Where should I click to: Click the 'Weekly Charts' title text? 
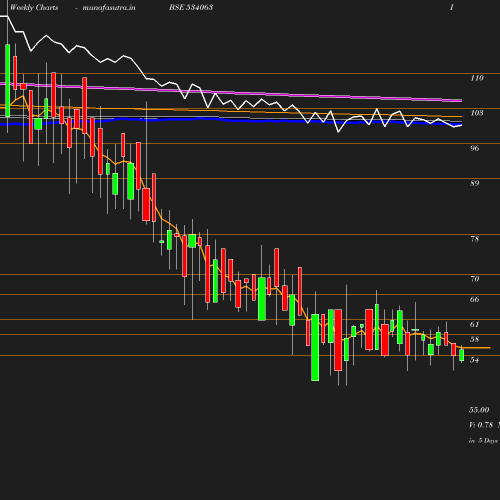tap(34, 7)
